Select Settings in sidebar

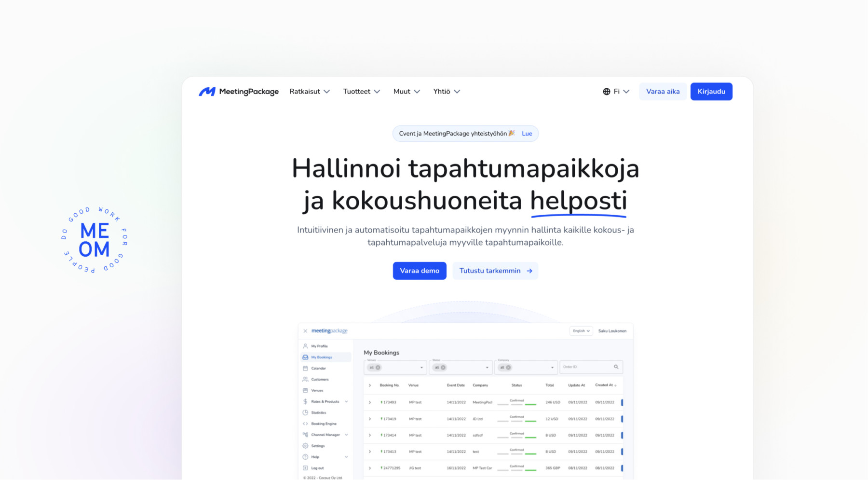[x=318, y=446]
